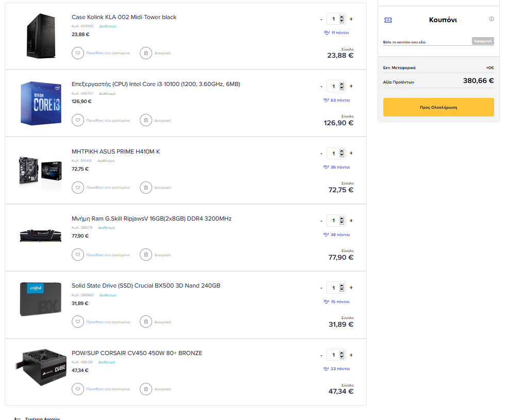Viewport: 506px width, 420px height.
Task: Click Kolink case product thumbnail
Action: point(41,36)
